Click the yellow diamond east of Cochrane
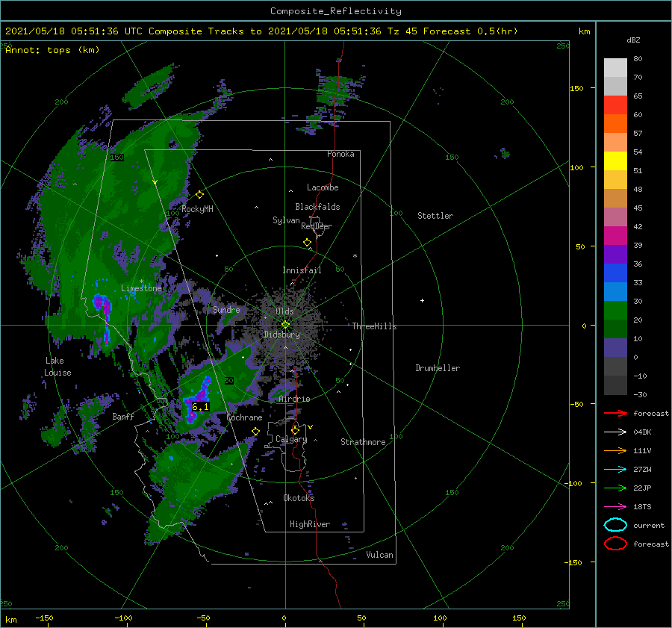 [x=256, y=432]
